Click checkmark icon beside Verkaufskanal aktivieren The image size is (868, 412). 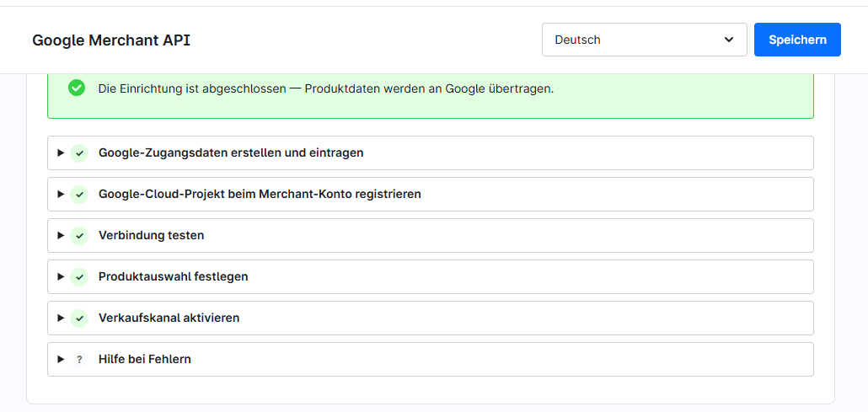(x=79, y=318)
